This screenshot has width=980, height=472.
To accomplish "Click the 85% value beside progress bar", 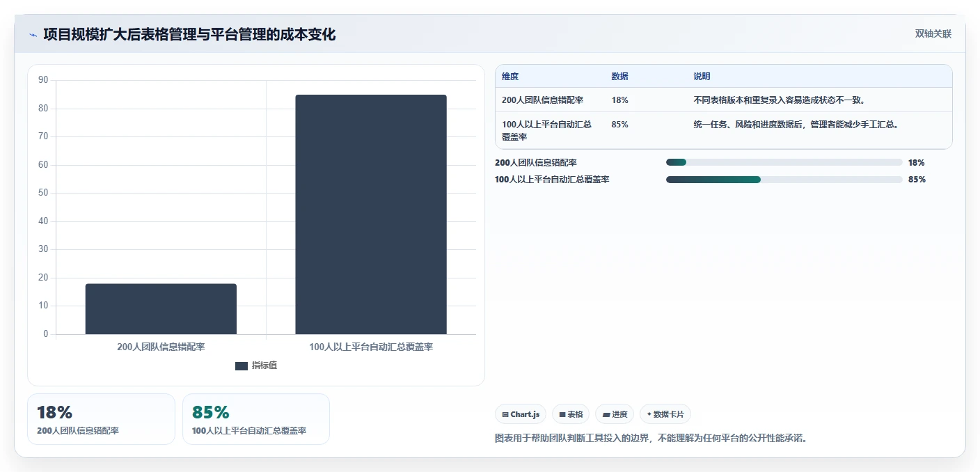I will coord(917,180).
